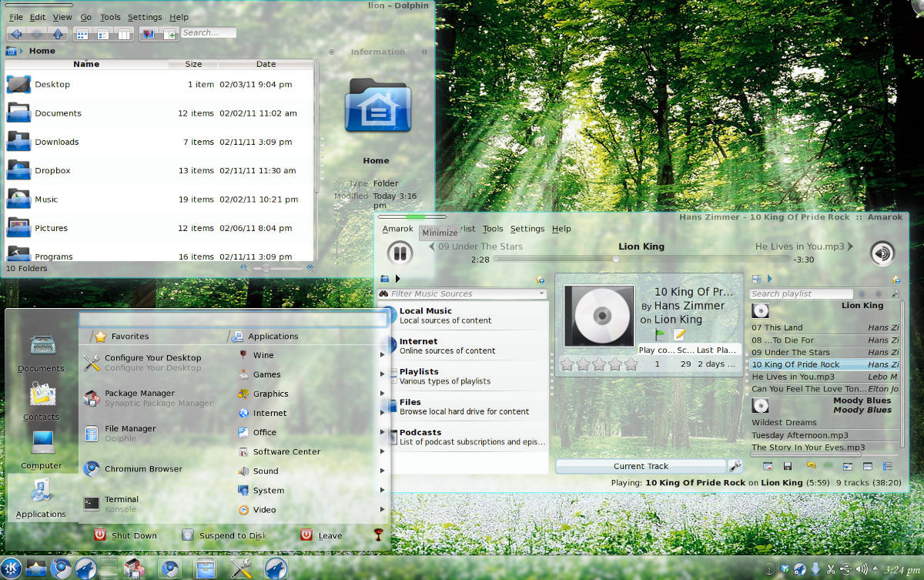Expand the Sound application category
Image resolution: width=924 pixels, height=580 pixels.
pyautogui.click(x=310, y=471)
